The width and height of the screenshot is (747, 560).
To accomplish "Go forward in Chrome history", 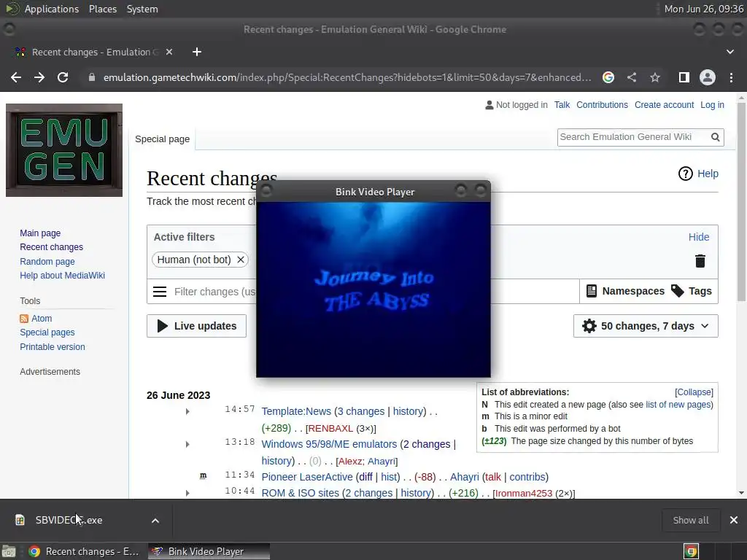I will pos(39,77).
